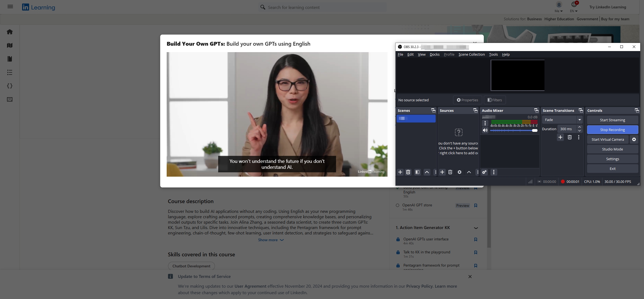Collapse the Action Item Generator KK section
Screen dimensions: 644x299
coord(476,228)
